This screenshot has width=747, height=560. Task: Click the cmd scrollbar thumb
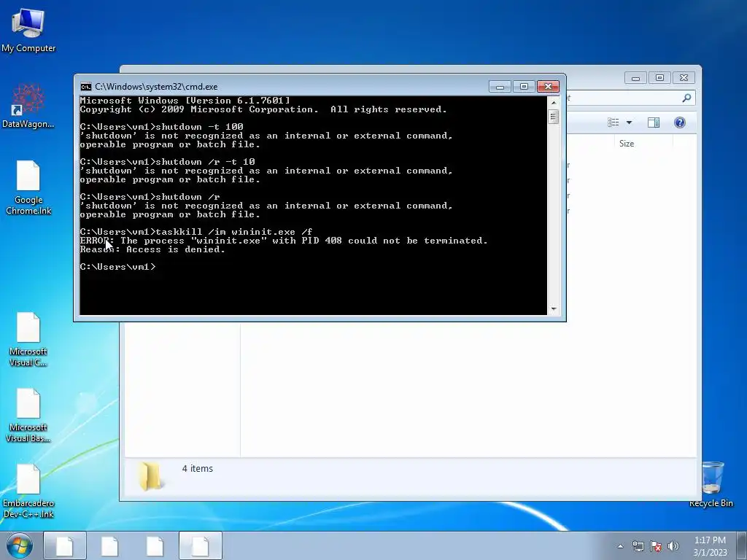pyautogui.click(x=554, y=117)
